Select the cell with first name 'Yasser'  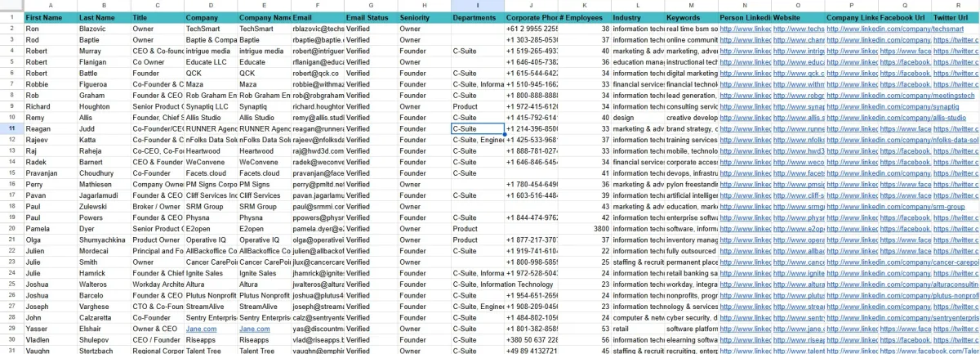pos(51,329)
